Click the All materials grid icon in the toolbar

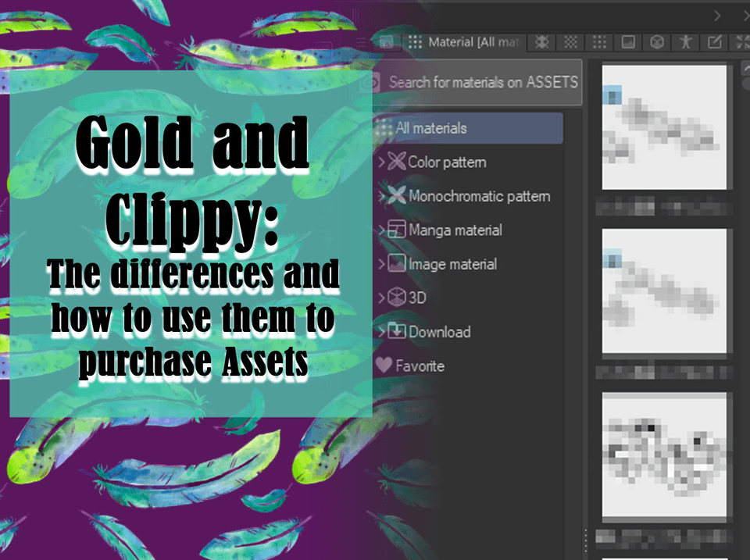(x=599, y=43)
